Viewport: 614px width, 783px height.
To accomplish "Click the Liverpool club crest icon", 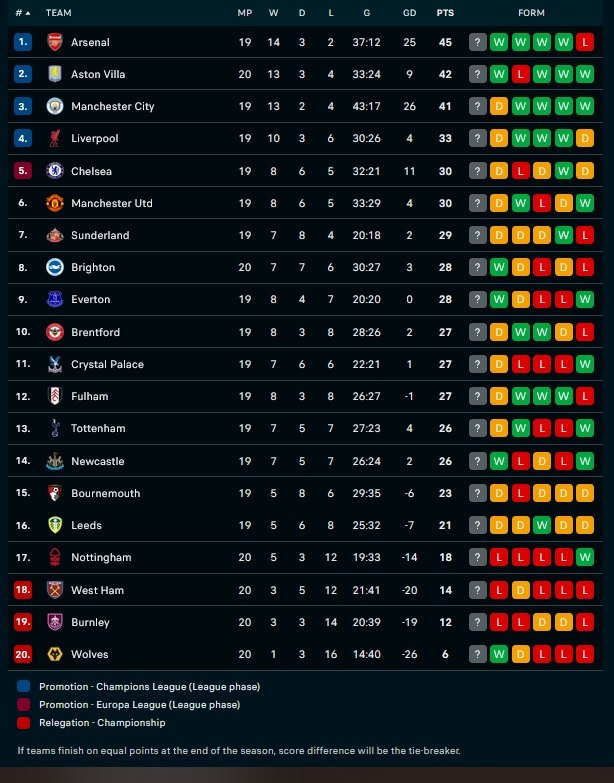I will click(55, 138).
